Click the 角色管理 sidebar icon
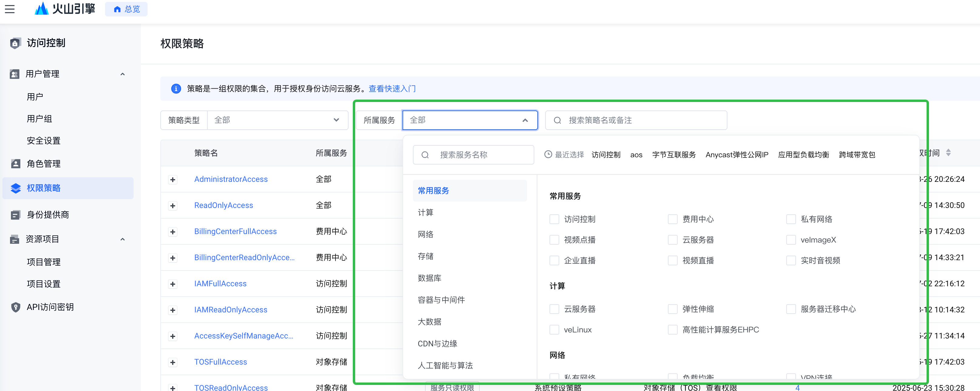 click(15, 164)
